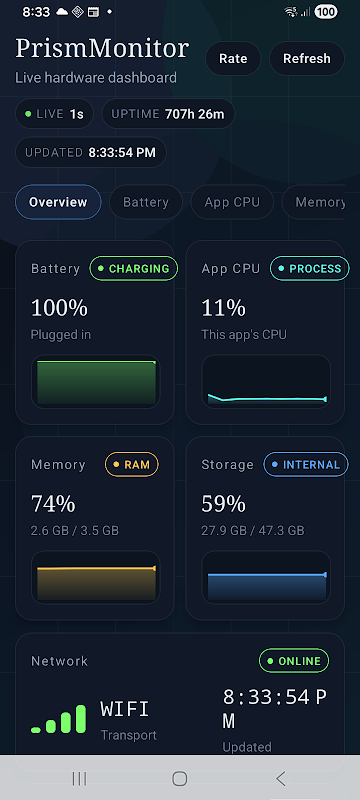360x800 pixels.
Task: Tap the ONLINE network status badge
Action: [294, 661]
